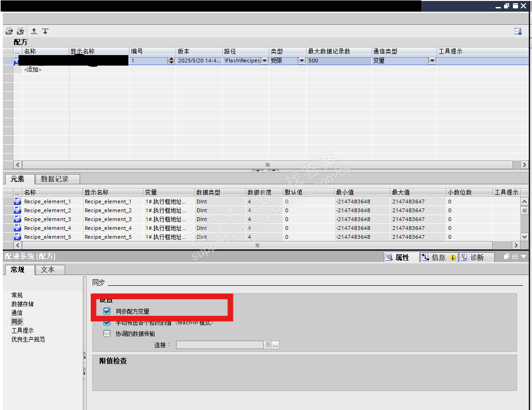Click the icon of Recipe_element_1 row
Screen dimensions: 532x410
(x=17, y=201)
